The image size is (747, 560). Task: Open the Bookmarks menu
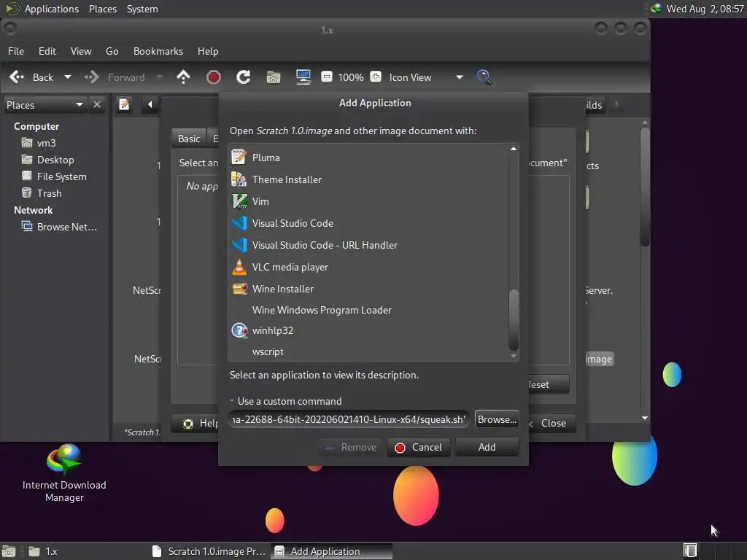[x=158, y=51]
